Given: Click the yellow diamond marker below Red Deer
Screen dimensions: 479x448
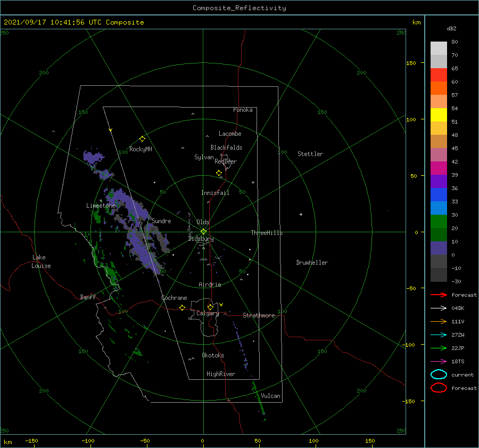Looking at the screenshot, I should point(219,173).
